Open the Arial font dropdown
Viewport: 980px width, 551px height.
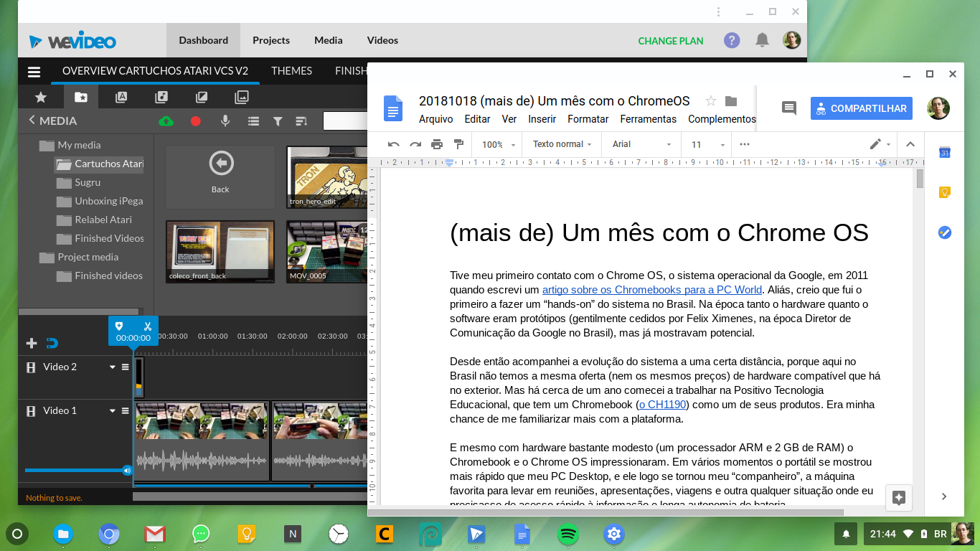pos(642,144)
